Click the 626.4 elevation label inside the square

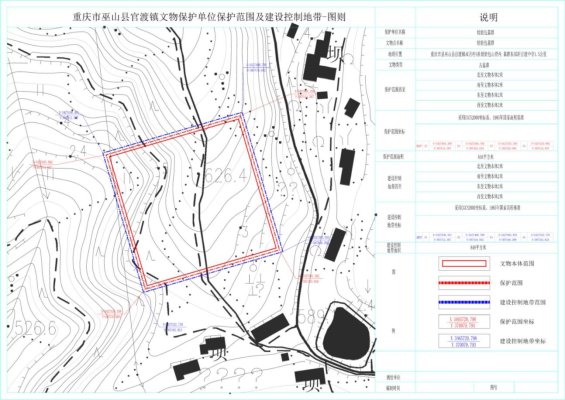tap(223, 177)
